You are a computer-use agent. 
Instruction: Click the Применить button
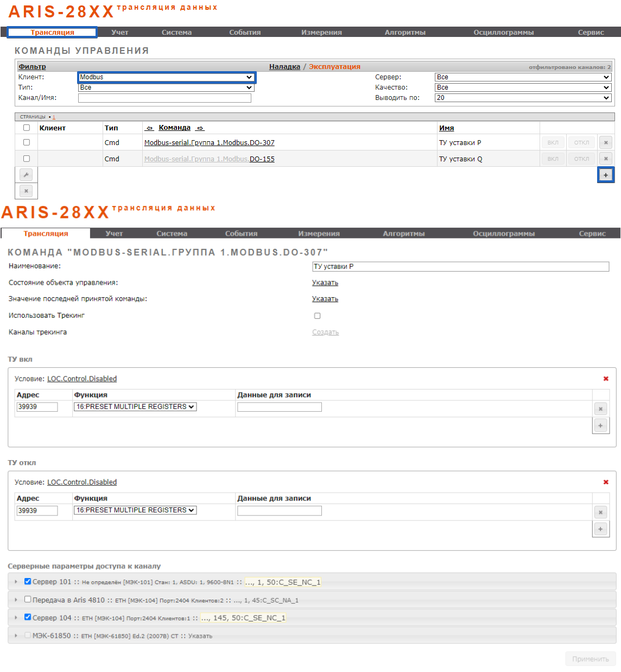(590, 659)
